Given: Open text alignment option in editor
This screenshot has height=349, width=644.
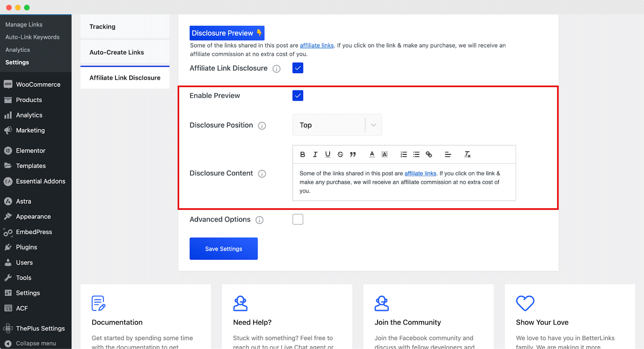Looking at the screenshot, I should (x=448, y=154).
